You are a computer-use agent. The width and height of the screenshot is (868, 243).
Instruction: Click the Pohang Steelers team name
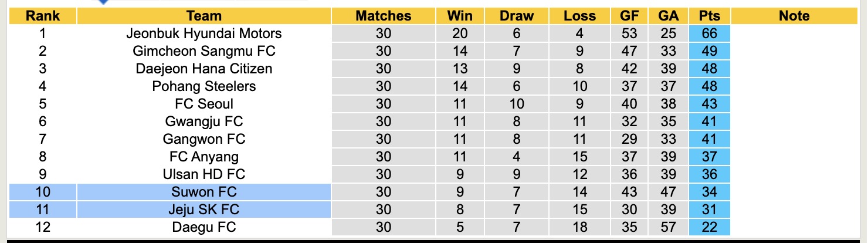point(204,86)
